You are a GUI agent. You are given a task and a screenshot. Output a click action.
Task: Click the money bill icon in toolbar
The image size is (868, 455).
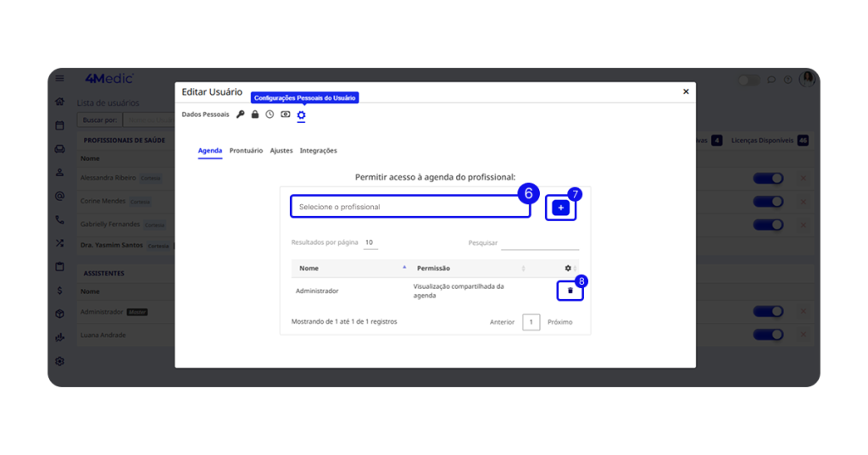286,114
